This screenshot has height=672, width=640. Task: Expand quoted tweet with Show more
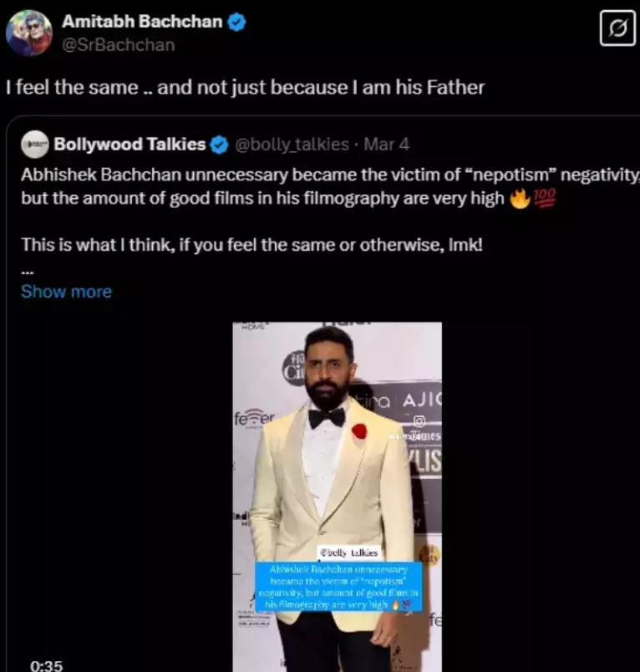click(66, 292)
